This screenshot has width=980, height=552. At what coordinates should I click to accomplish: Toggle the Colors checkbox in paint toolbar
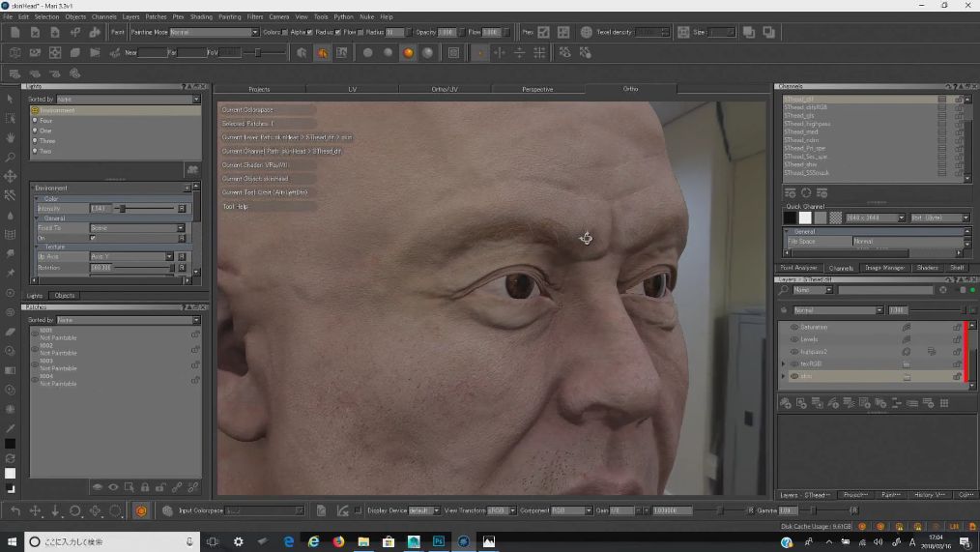click(285, 32)
